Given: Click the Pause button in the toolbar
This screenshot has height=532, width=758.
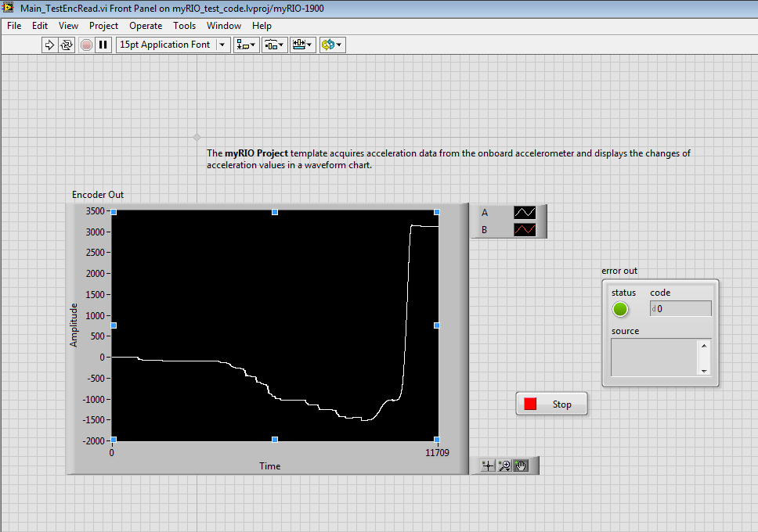Looking at the screenshot, I should coord(103,45).
